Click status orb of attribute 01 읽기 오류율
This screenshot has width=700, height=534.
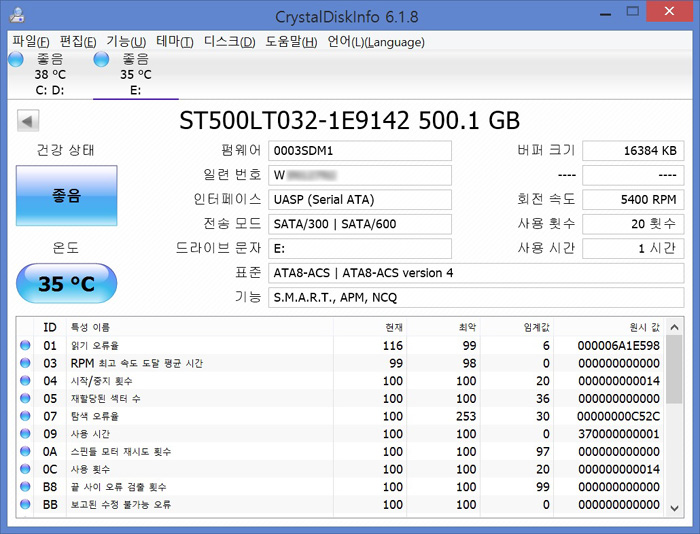coord(25,345)
